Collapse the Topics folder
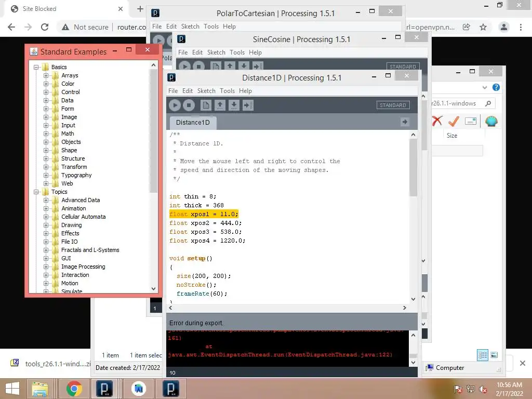This screenshot has height=399, width=532. pyautogui.click(x=36, y=192)
